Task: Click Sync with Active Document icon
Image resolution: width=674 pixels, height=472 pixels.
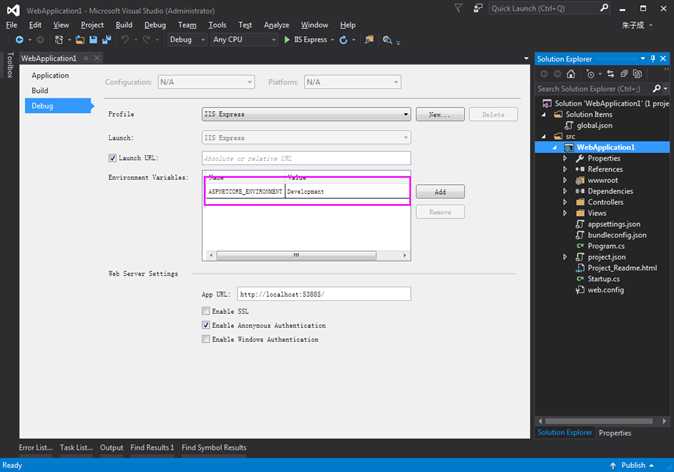Action: [x=610, y=74]
